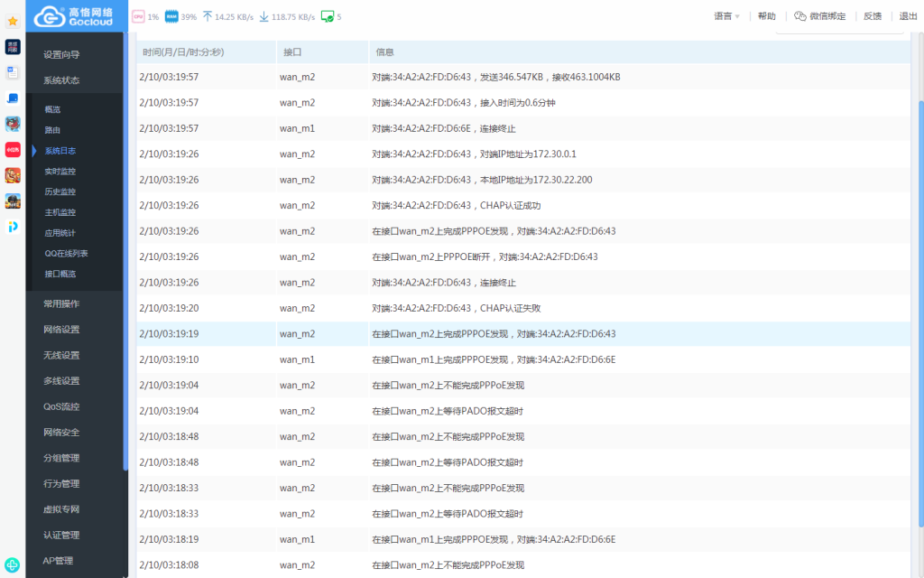Expand the 常用操作 menu section

(61, 303)
